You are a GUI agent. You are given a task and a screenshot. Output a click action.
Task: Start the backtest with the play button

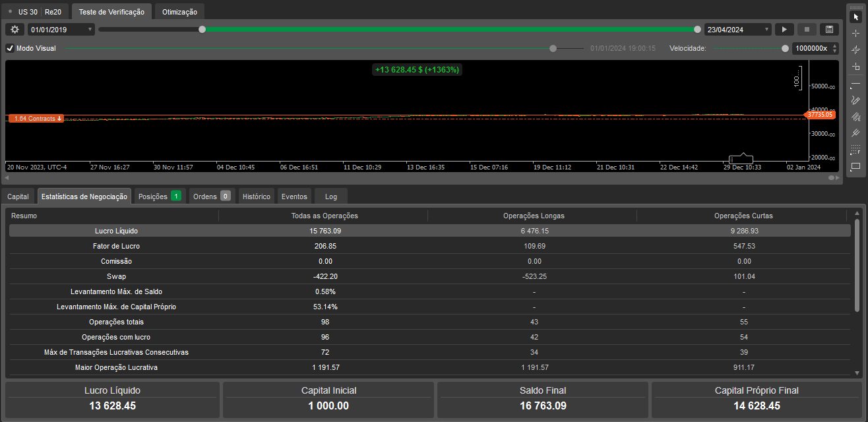[x=784, y=30]
